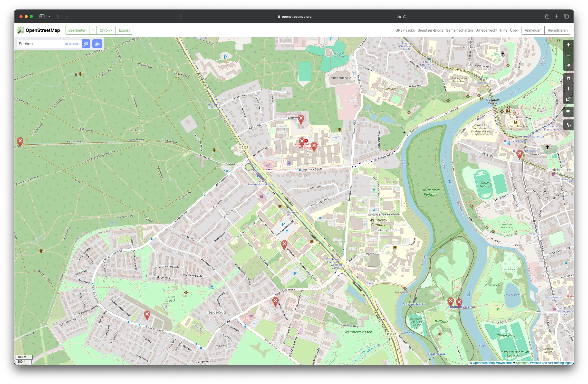Viewport: 588px width, 384px height.
Task: Open the map layers panel
Action: click(x=568, y=79)
